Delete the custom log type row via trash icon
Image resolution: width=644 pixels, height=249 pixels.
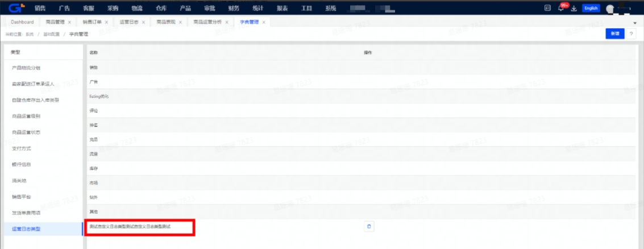click(x=369, y=226)
